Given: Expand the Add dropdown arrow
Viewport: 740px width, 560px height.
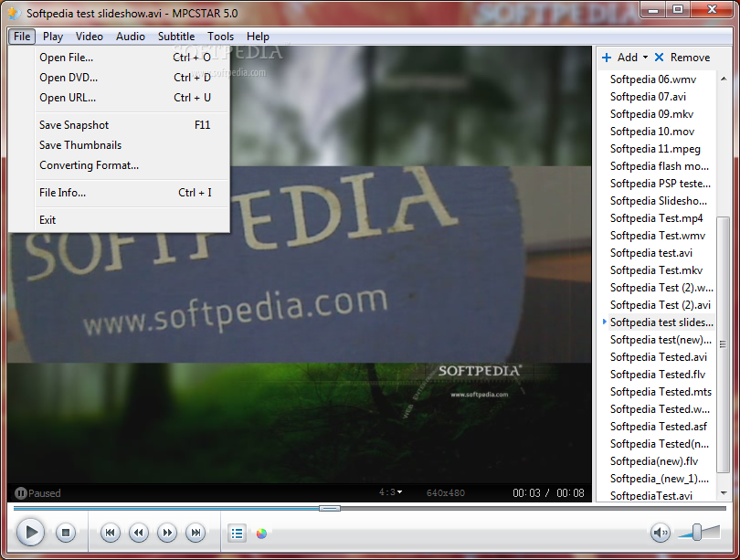Looking at the screenshot, I should click(x=645, y=57).
